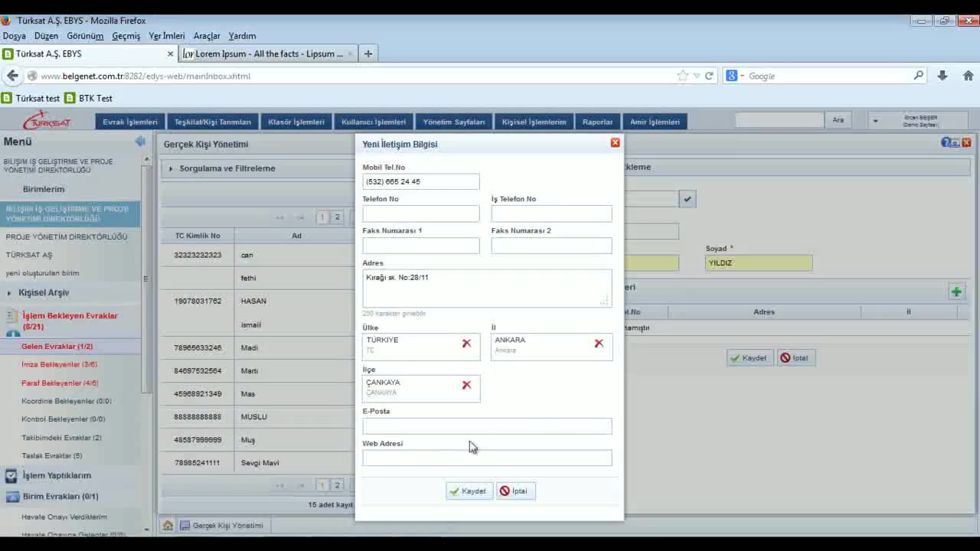Clear the İlçe ÇANKAYA selection

click(466, 385)
